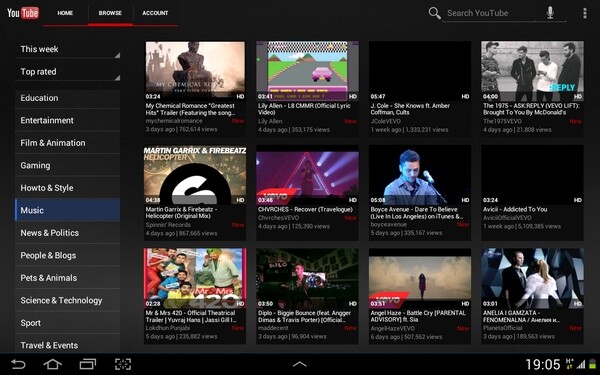Tap the search magnifier icon
Image resolution: width=600 pixels, height=375 pixels.
(x=434, y=13)
